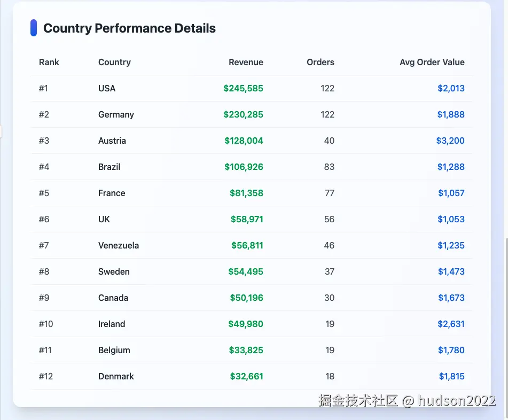Click Germany's revenue value $230,285

pyautogui.click(x=243, y=114)
